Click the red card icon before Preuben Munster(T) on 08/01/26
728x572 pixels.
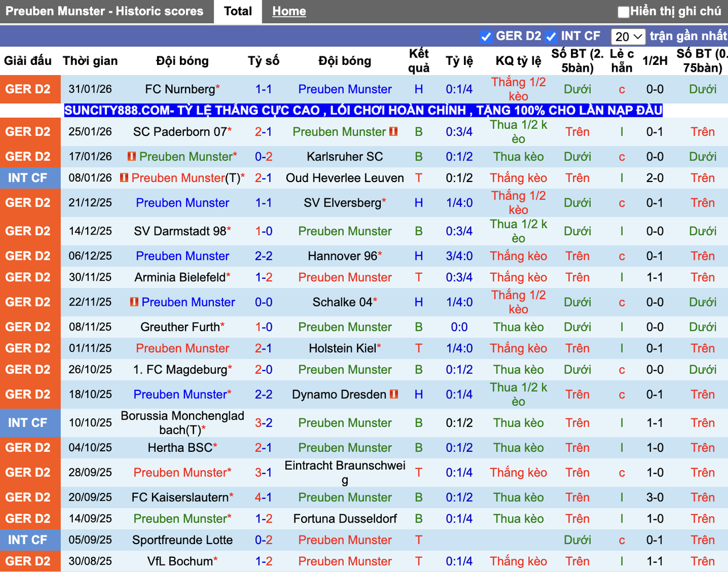(124, 178)
